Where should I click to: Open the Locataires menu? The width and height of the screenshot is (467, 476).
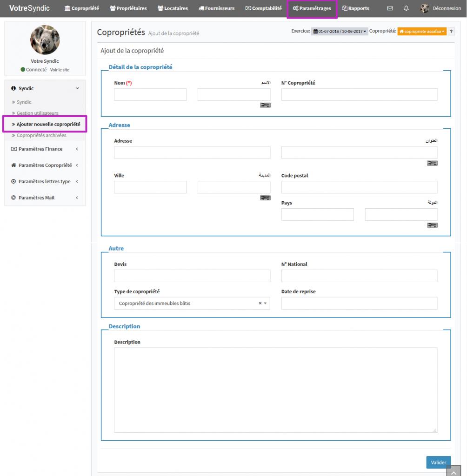[173, 8]
